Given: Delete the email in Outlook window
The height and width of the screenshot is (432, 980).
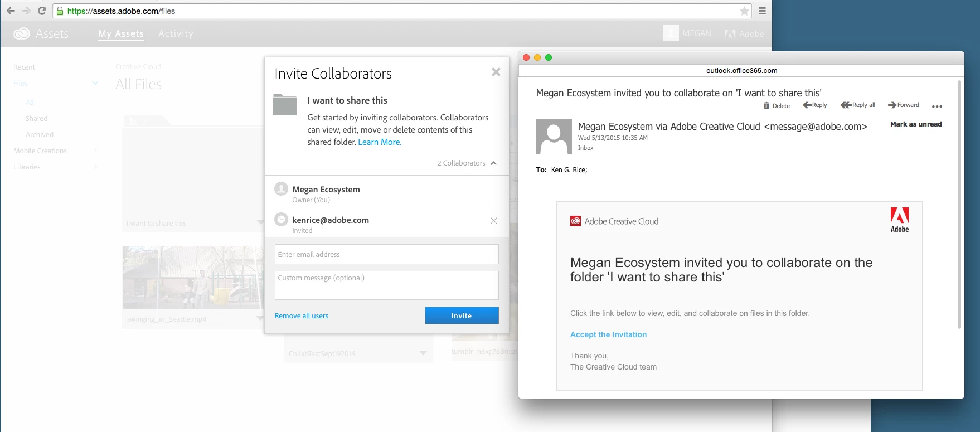Looking at the screenshot, I should 777,106.
